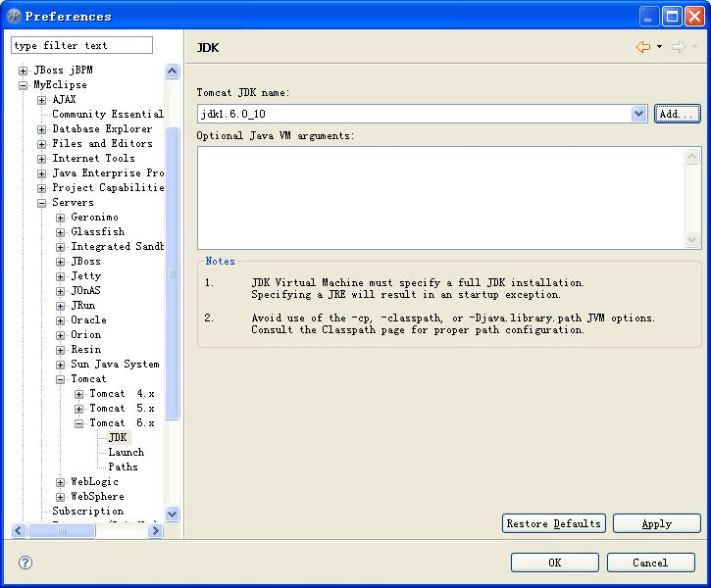Select the WebLogic tree label
The image size is (711, 588).
pyautogui.click(x=95, y=481)
